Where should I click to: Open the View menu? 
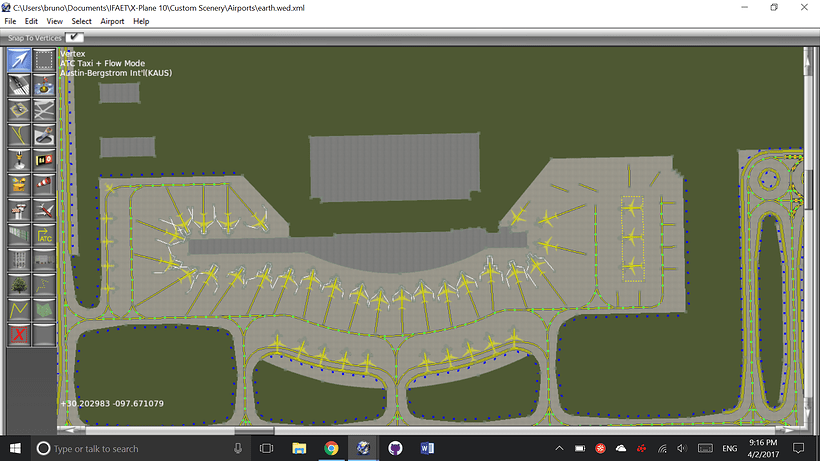[54, 21]
